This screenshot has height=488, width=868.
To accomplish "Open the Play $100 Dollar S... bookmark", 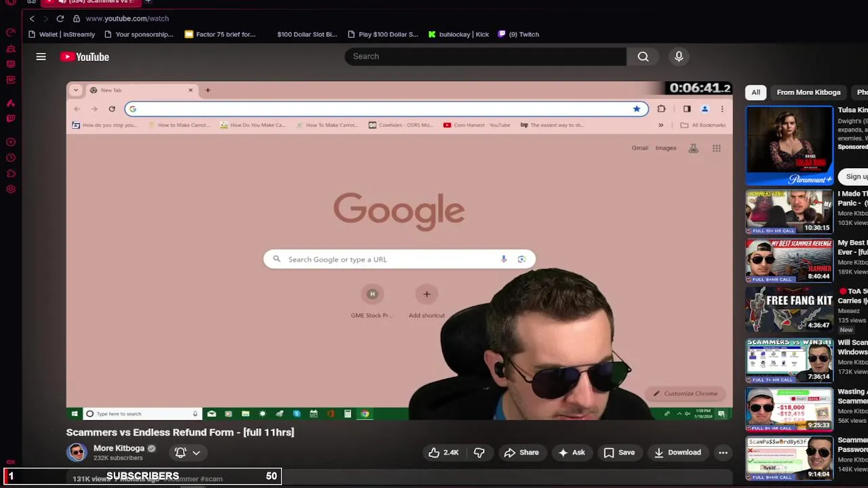I will coord(383,35).
